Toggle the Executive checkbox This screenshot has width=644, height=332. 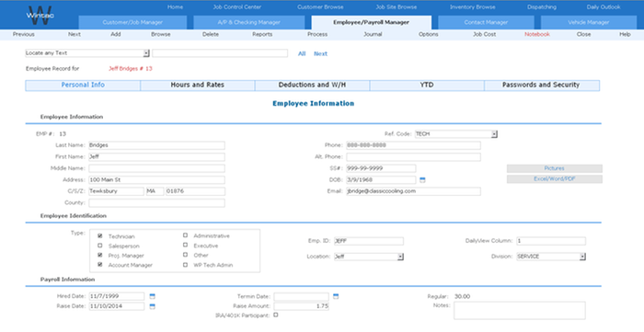185,245
